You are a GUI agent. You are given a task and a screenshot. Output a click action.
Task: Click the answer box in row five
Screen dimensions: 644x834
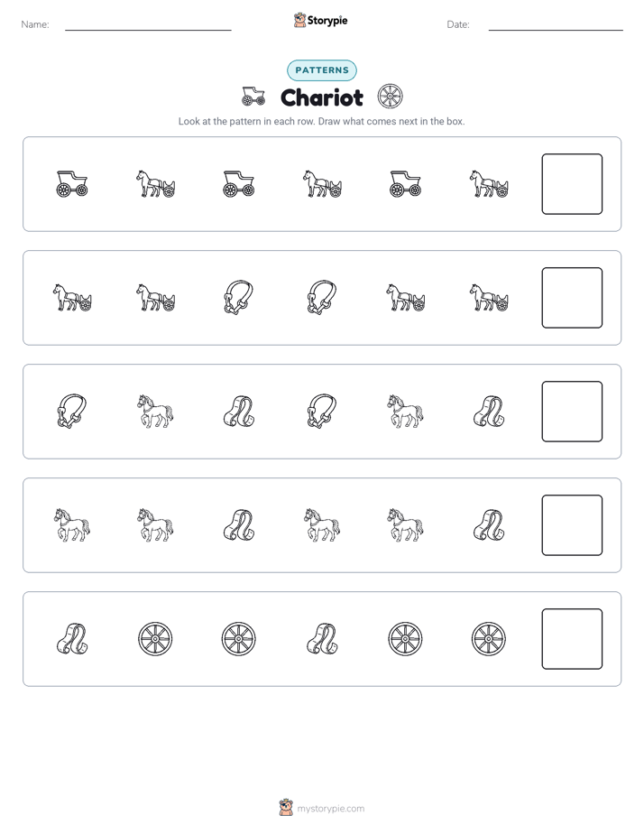(x=572, y=639)
